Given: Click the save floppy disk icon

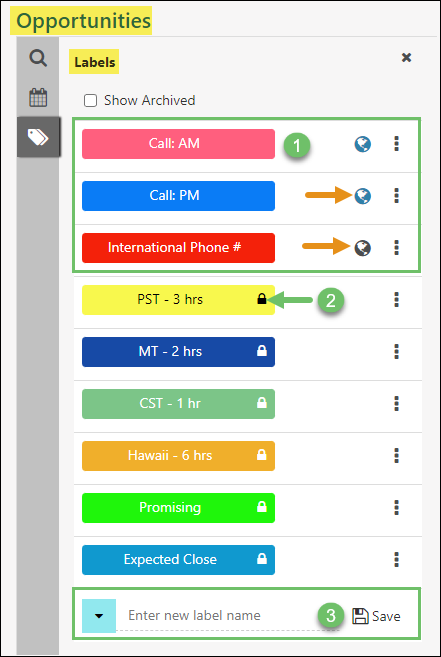Looking at the screenshot, I should [x=360, y=616].
